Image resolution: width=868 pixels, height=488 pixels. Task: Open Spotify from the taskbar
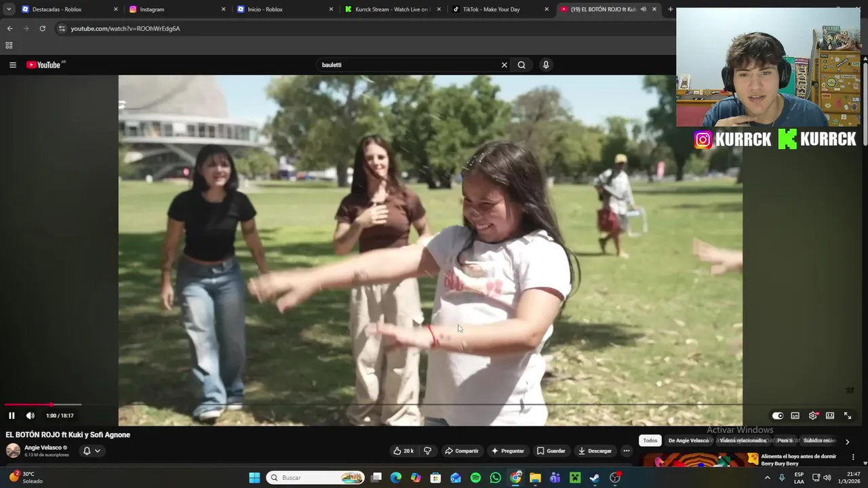[475, 478]
